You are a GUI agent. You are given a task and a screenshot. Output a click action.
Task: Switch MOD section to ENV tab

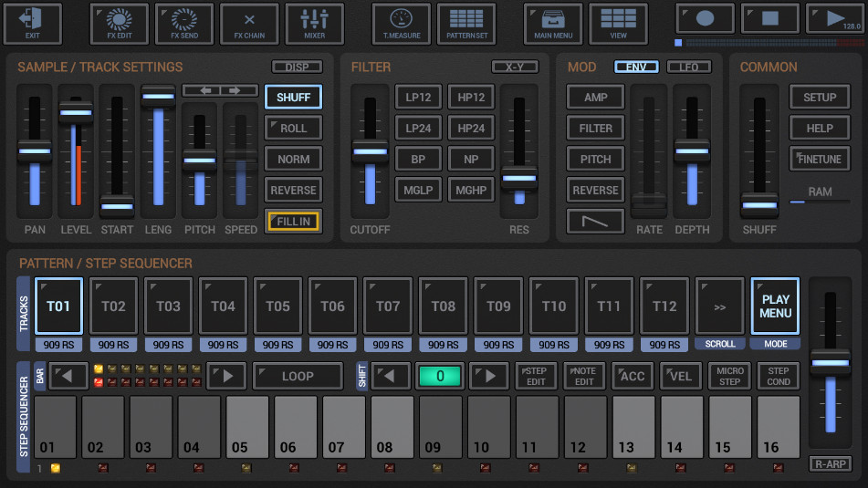pyautogui.click(x=636, y=67)
